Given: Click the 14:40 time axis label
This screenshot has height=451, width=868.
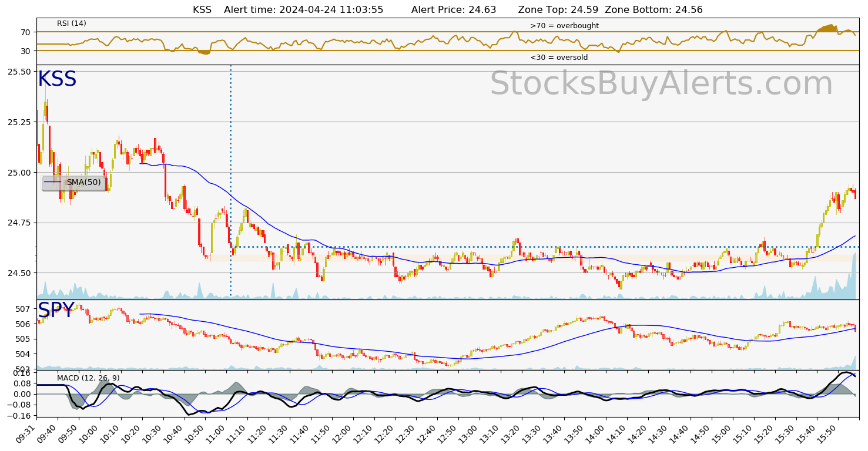Looking at the screenshot, I should pos(680,434).
